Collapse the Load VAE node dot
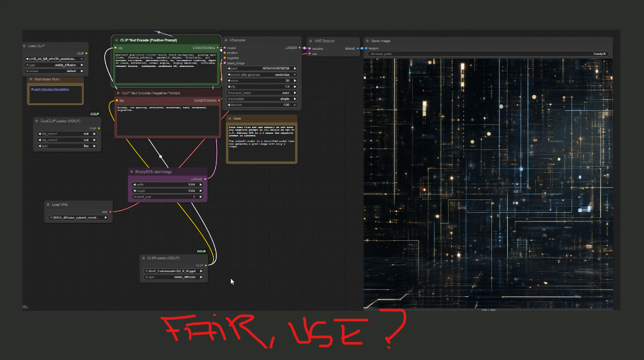This screenshot has height=360, width=644. click(48, 205)
